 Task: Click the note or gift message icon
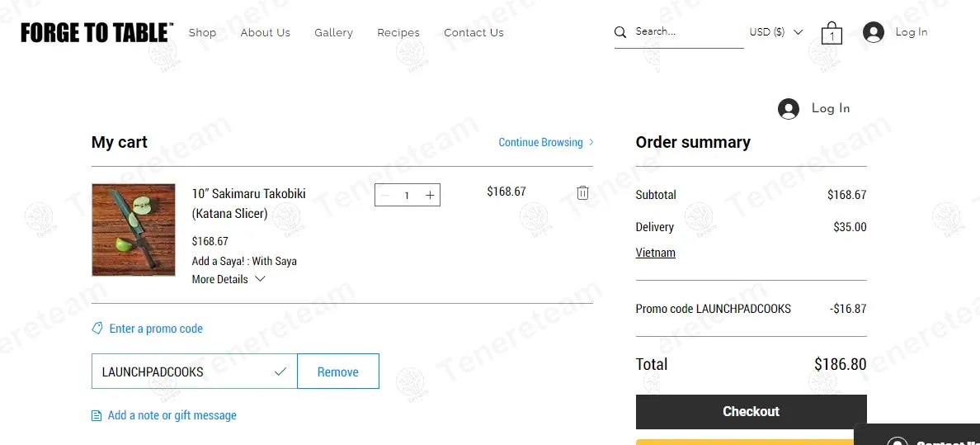[x=97, y=415]
